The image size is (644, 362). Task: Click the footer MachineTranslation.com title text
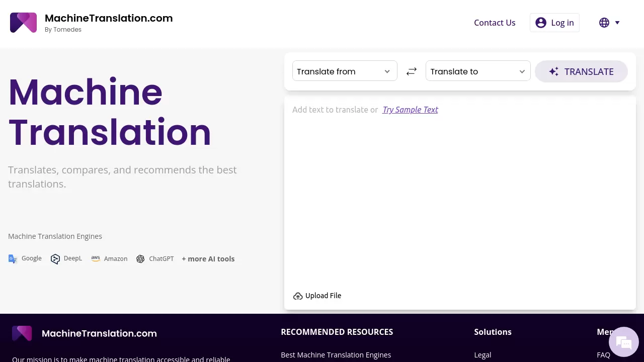click(x=99, y=333)
